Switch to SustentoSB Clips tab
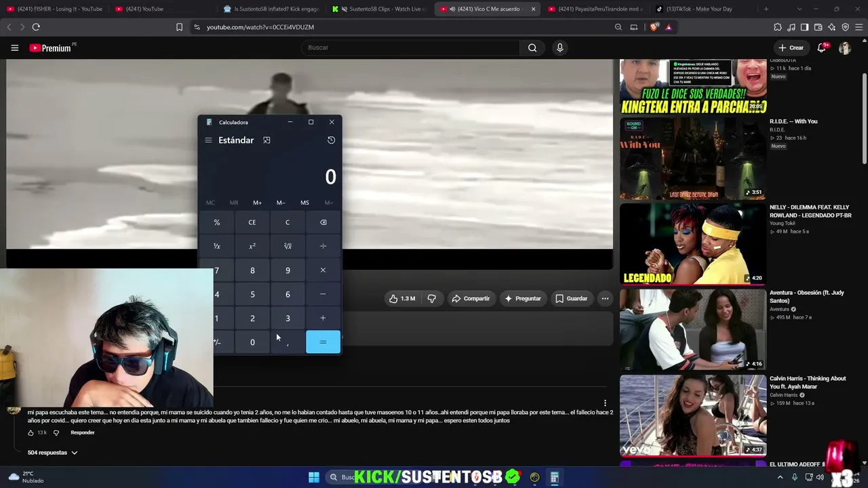Image resolution: width=868 pixels, height=488 pixels. coord(380,9)
